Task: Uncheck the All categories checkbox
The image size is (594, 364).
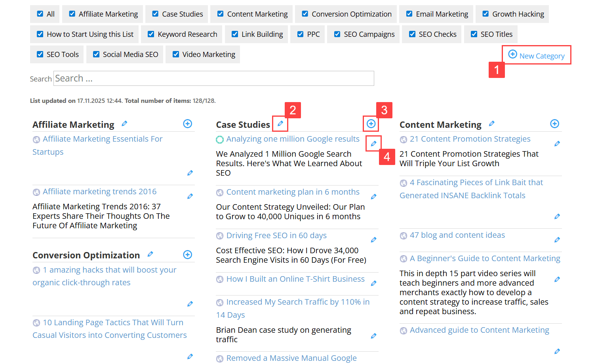Action: point(40,14)
